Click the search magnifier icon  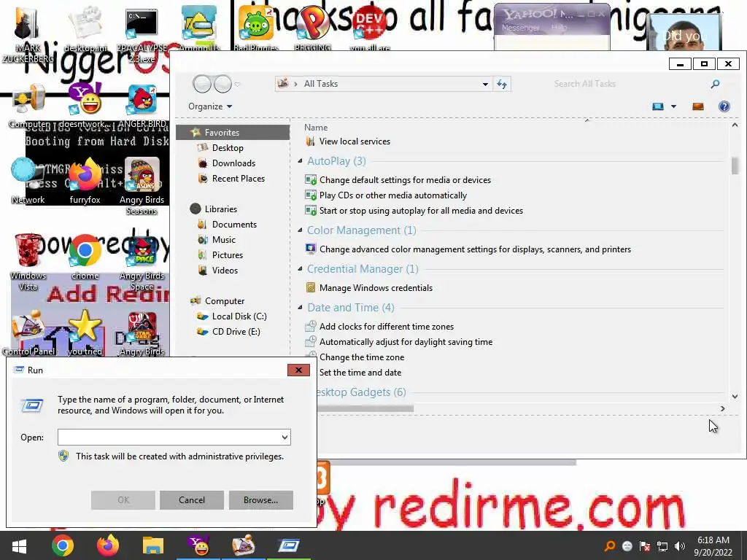(715, 84)
